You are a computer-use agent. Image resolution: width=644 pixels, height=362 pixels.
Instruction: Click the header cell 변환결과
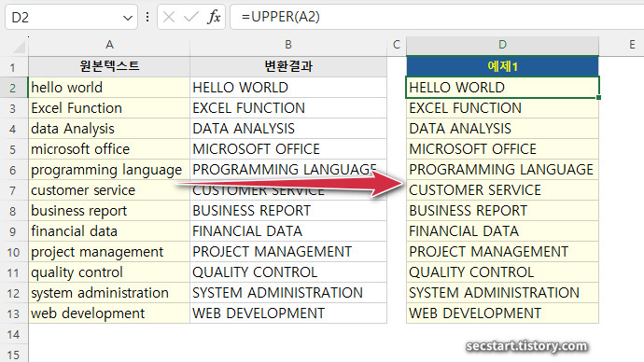288,66
